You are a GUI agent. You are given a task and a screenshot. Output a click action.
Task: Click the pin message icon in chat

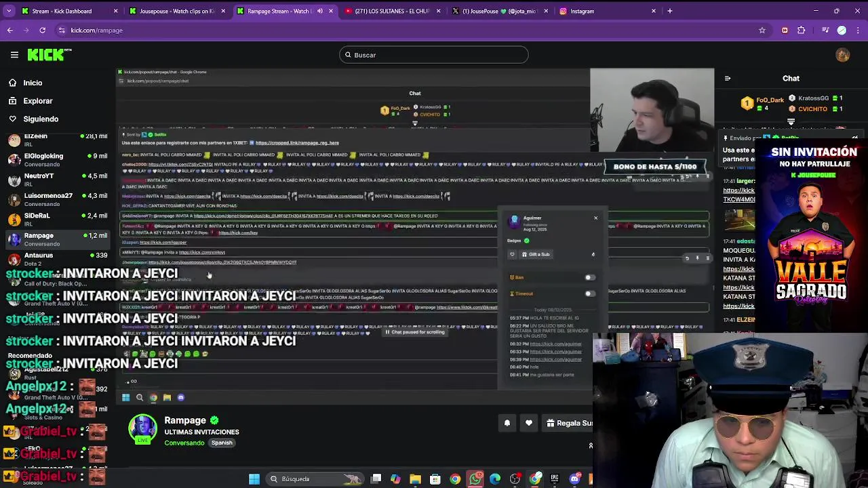[697, 258]
